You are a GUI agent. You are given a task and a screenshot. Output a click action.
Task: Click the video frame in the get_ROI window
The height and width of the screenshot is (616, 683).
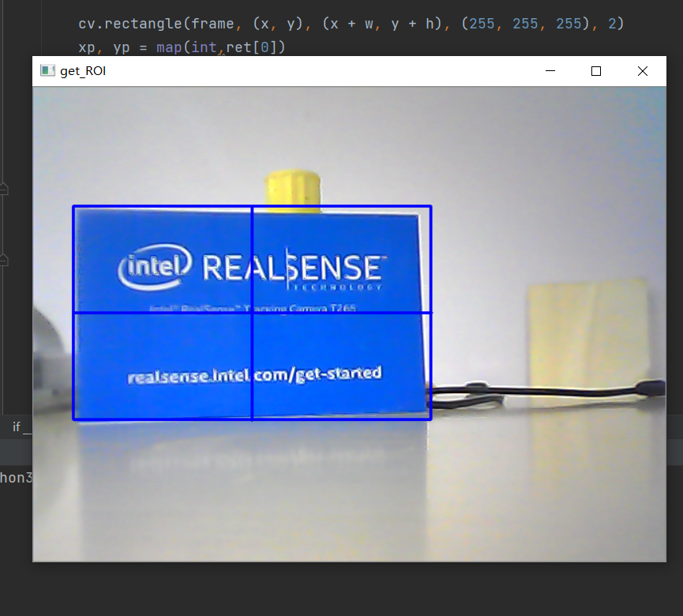point(349,324)
